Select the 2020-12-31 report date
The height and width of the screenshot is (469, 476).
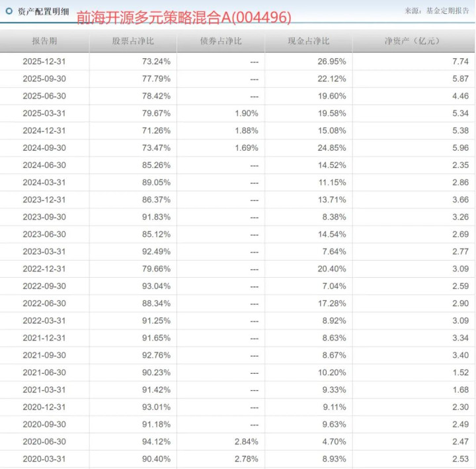44,407
